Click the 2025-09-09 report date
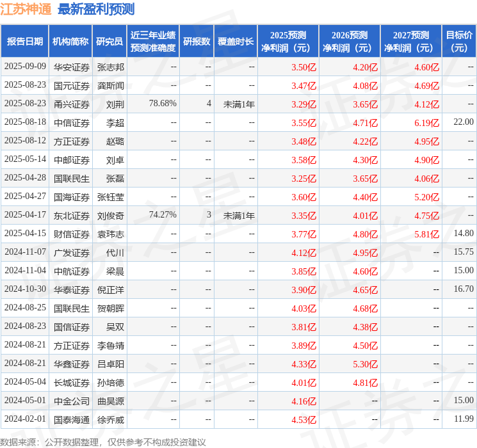The image size is (477, 448). point(25,67)
